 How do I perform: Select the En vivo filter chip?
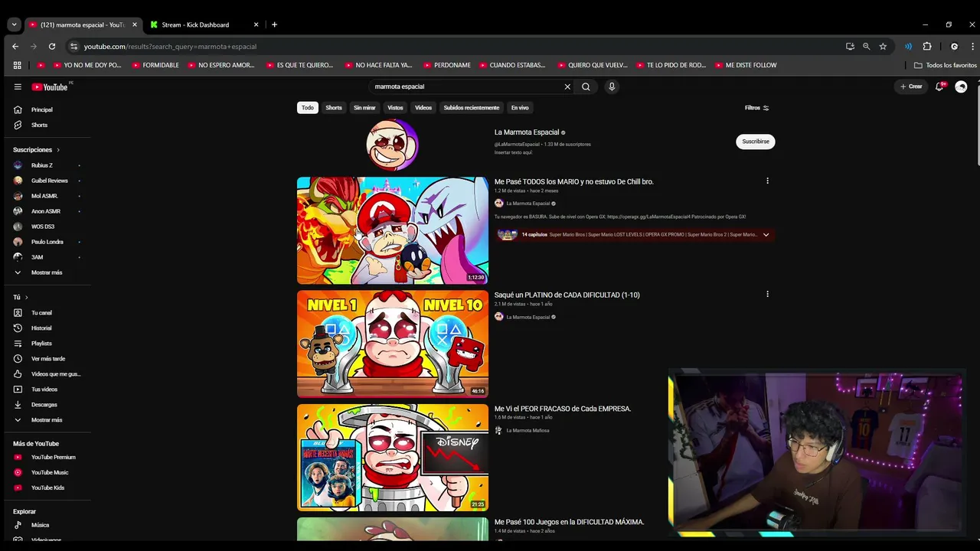(520, 108)
